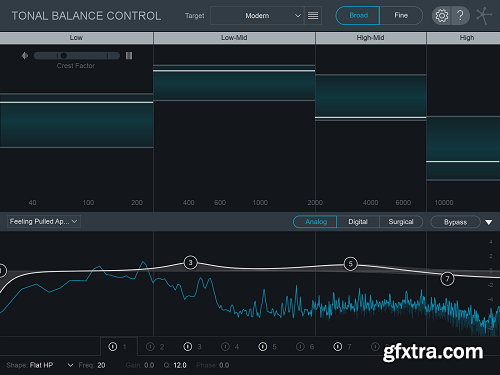500x375 pixels.
Task: Click the 40 frequency label
Action: tap(32, 203)
